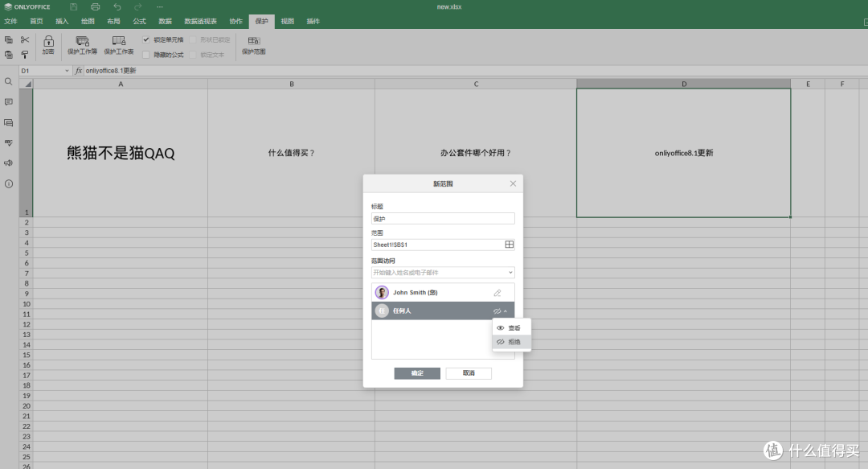The height and width of the screenshot is (469, 868).
Task: Collapse the 任何人 permission dropdown caret
Action: click(506, 311)
